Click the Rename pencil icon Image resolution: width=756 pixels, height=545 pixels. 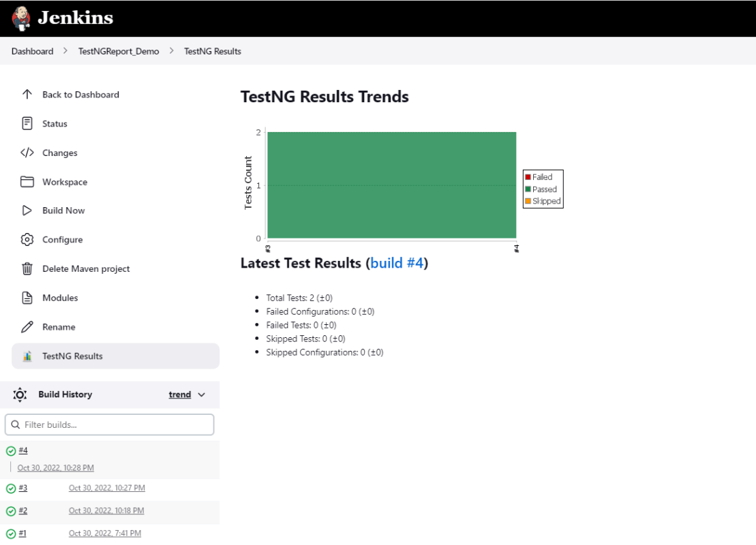pyautogui.click(x=27, y=327)
